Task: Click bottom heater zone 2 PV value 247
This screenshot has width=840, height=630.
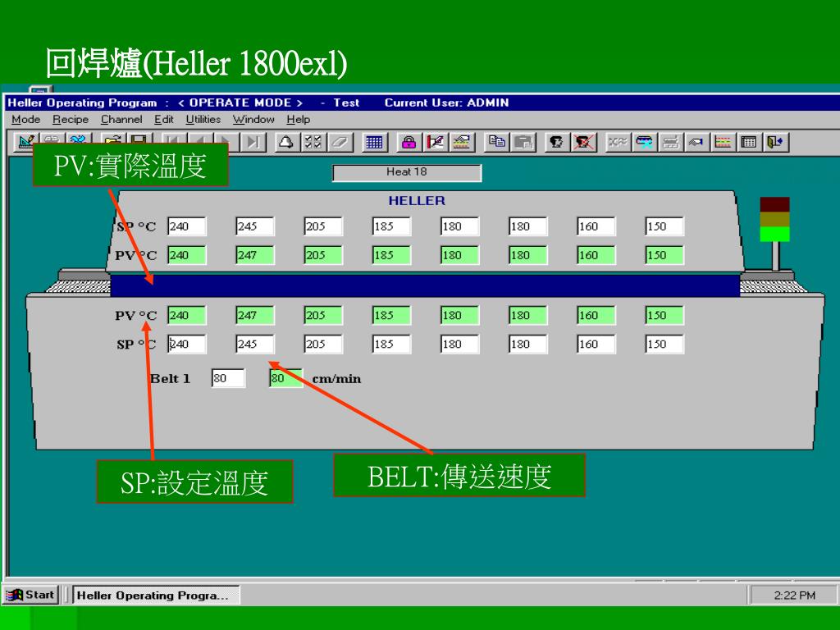Action: 255,315
